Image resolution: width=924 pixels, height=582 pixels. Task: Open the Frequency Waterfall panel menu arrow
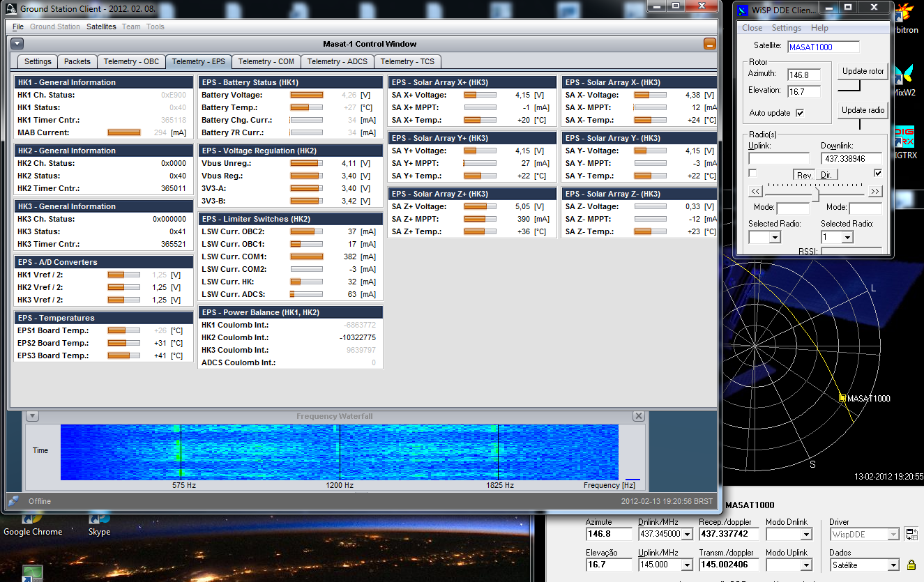[x=31, y=416]
